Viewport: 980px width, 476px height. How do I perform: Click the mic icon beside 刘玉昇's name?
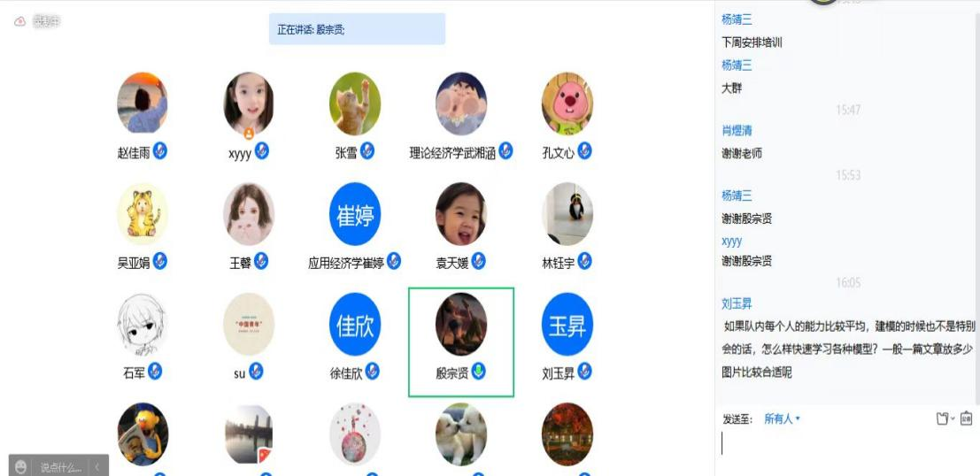[584, 371]
